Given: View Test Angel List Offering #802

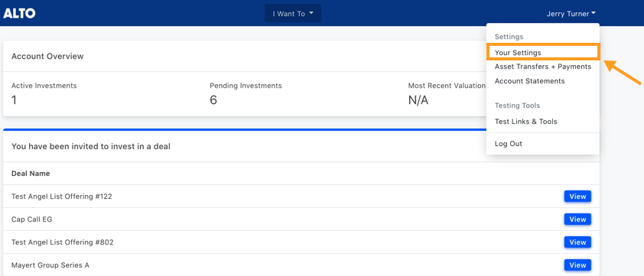Looking at the screenshot, I should click(577, 242).
